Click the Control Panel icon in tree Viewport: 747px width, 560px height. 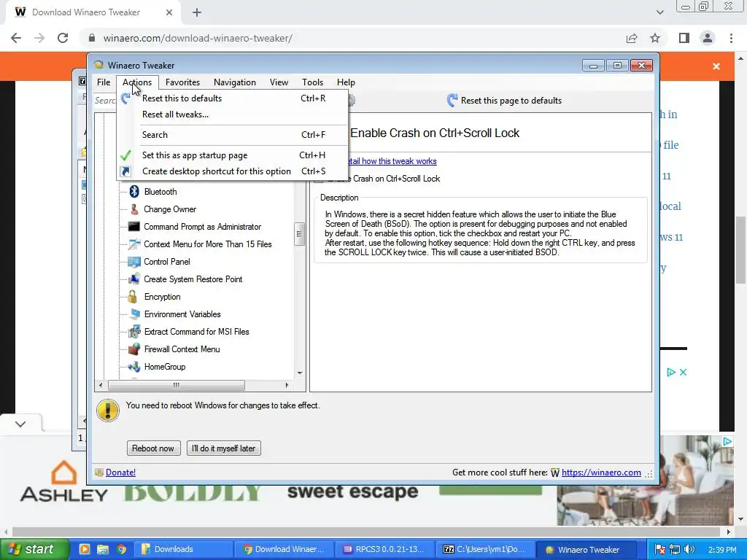[134, 262]
